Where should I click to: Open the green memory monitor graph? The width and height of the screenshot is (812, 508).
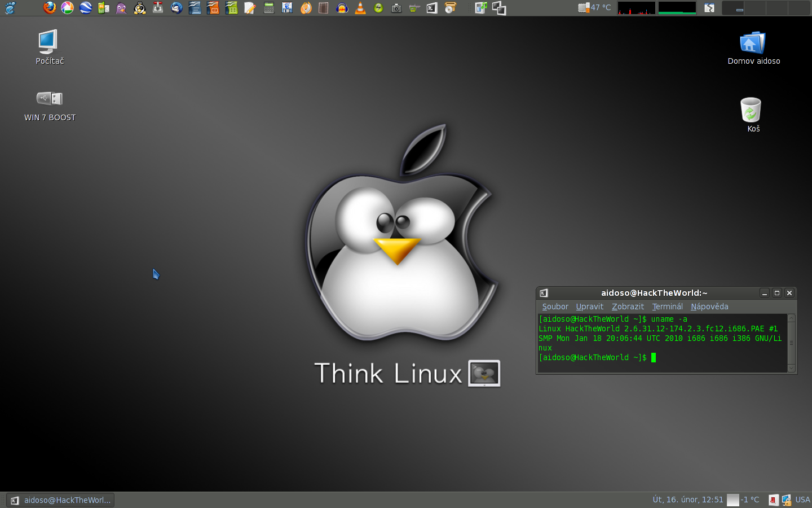(x=677, y=8)
